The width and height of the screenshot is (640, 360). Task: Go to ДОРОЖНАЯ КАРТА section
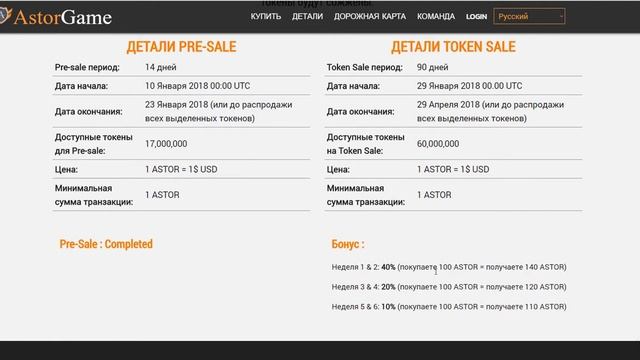[370, 16]
